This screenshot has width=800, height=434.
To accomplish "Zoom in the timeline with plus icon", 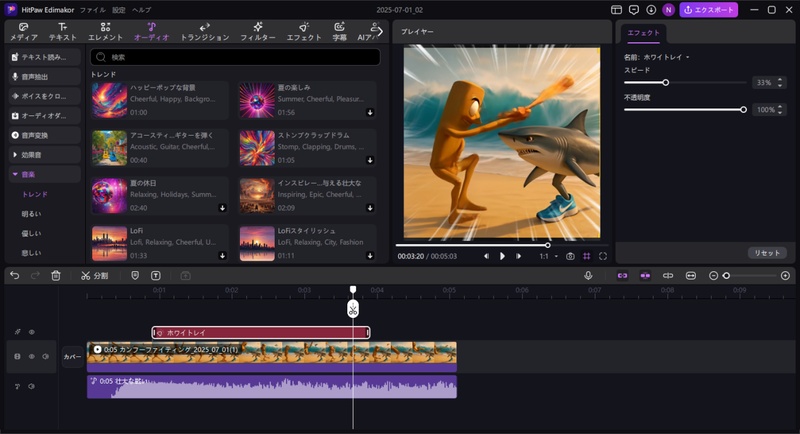I will click(x=785, y=276).
